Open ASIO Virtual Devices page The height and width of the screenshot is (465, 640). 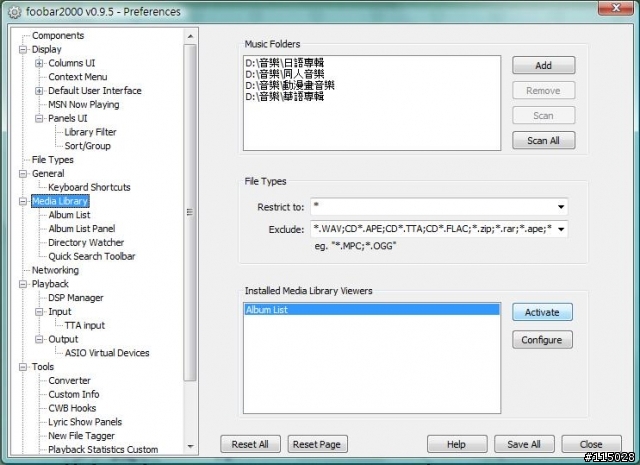[x=107, y=353]
